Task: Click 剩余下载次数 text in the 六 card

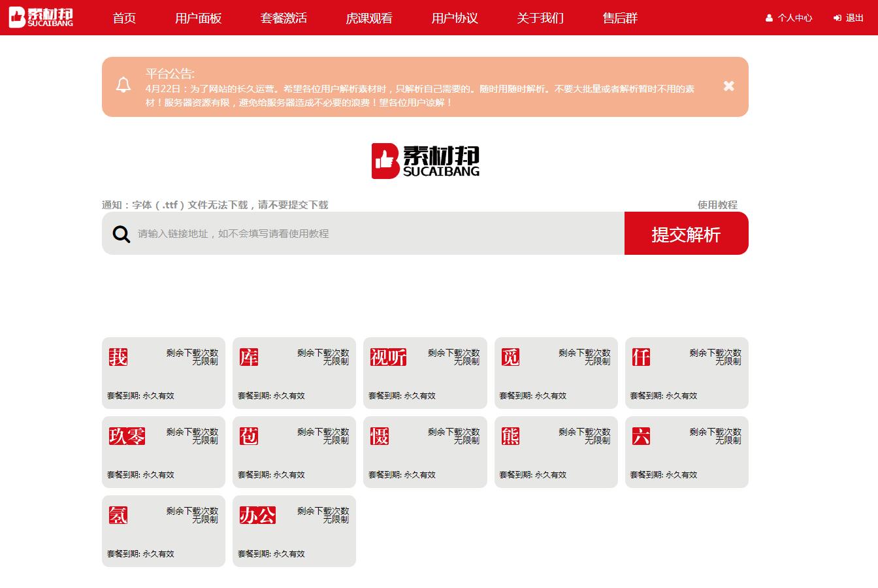Action: [x=715, y=432]
